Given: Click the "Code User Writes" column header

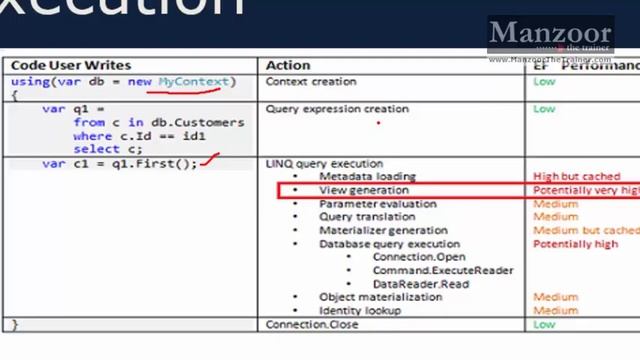Looking at the screenshot, I should tap(71, 65).
